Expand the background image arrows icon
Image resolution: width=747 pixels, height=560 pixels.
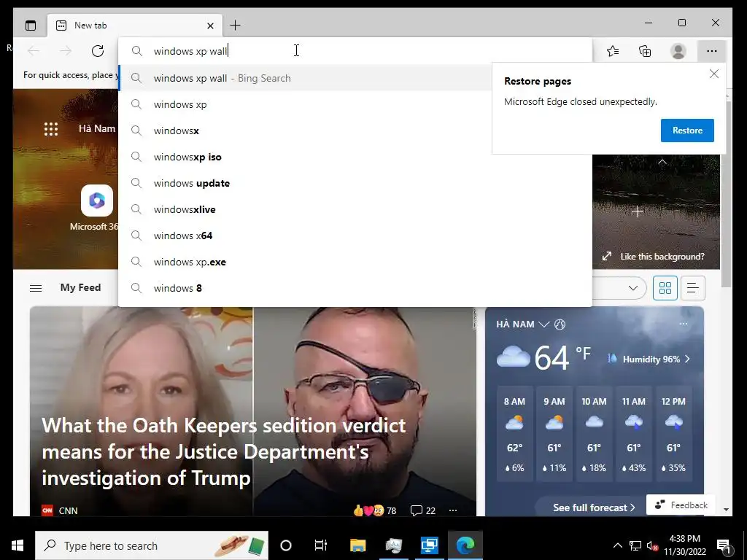pos(606,256)
